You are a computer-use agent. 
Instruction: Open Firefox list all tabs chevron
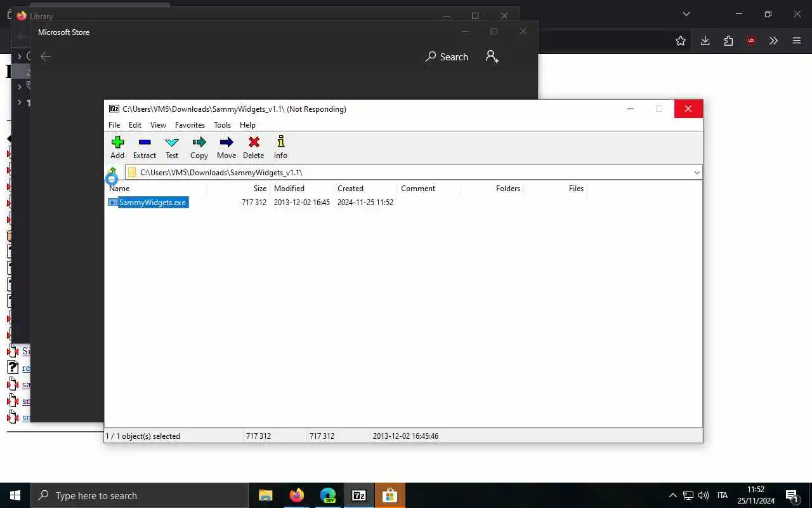(686, 13)
